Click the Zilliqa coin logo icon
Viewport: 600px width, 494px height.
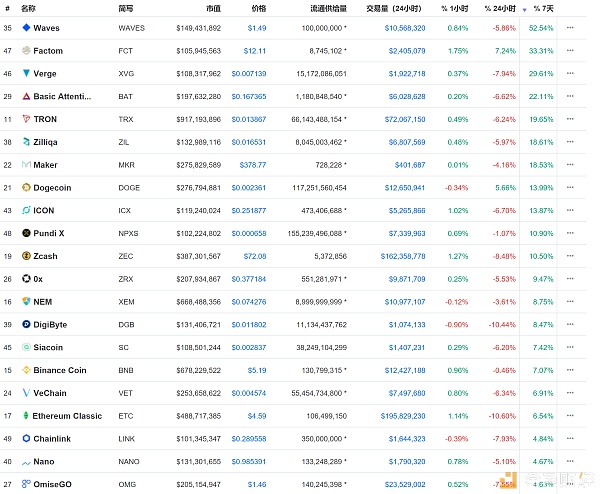(26, 142)
